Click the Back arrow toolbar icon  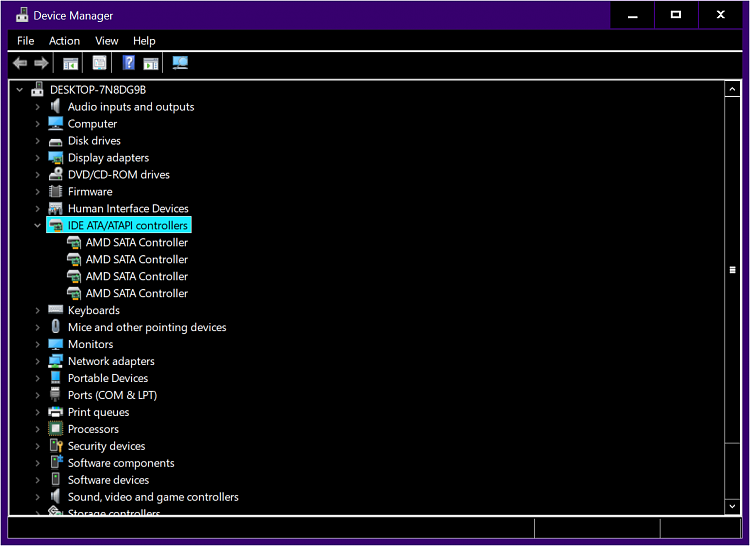(20, 63)
